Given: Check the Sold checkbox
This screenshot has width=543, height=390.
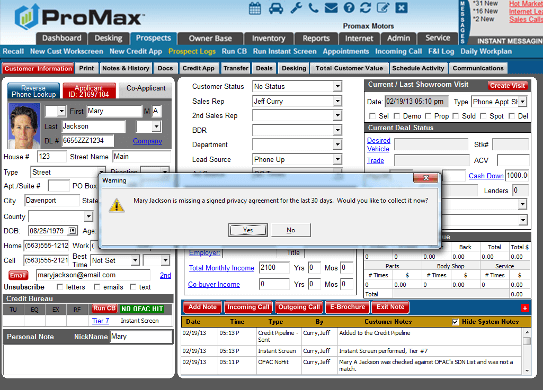Looking at the screenshot, I should pyautogui.click(x=456, y=116).
